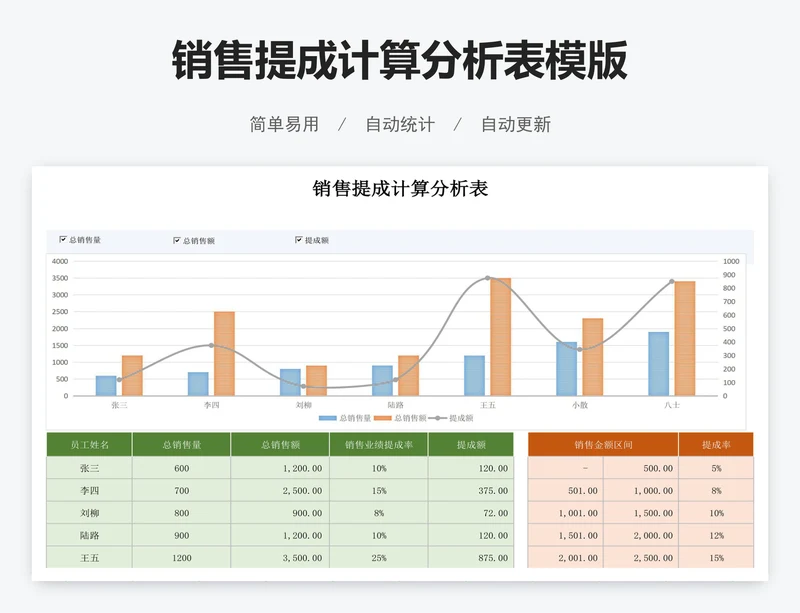Screen dimensions: 800x613
Task: Click the blue 总销售量 bar for 陆路
Action: 382,381
